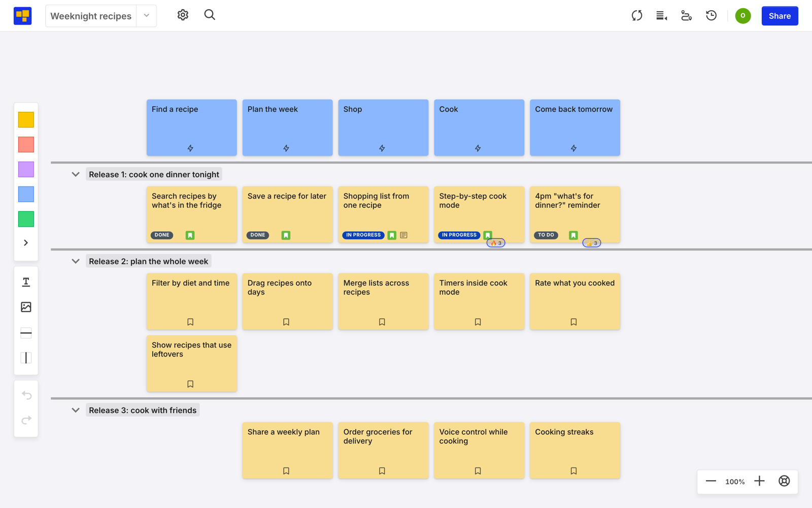Open the search tool

click(210, 15)
